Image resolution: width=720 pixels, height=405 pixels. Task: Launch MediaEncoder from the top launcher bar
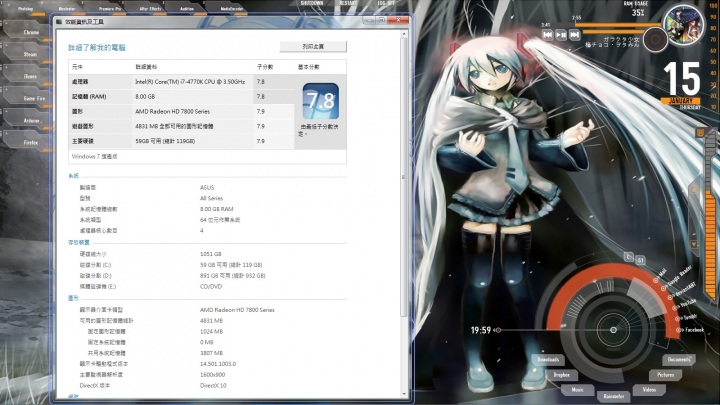tap(232, 9)
